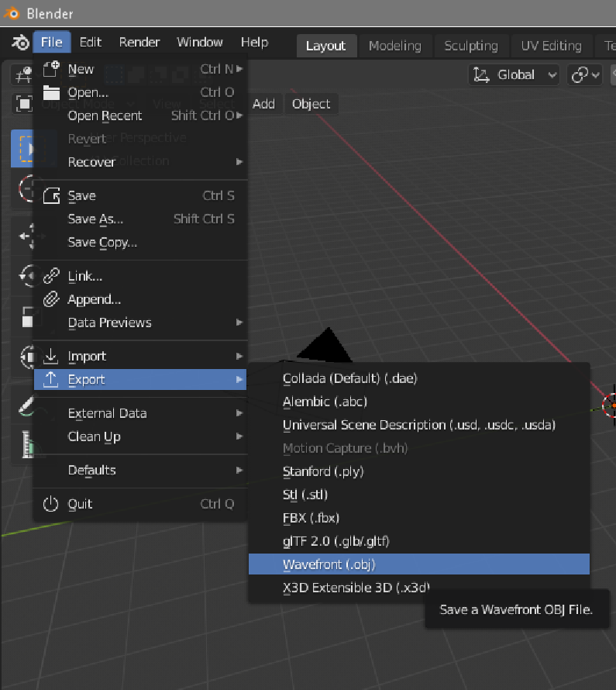
Task: Export as Universal Scene Description
Action: [x=419, y=425]
